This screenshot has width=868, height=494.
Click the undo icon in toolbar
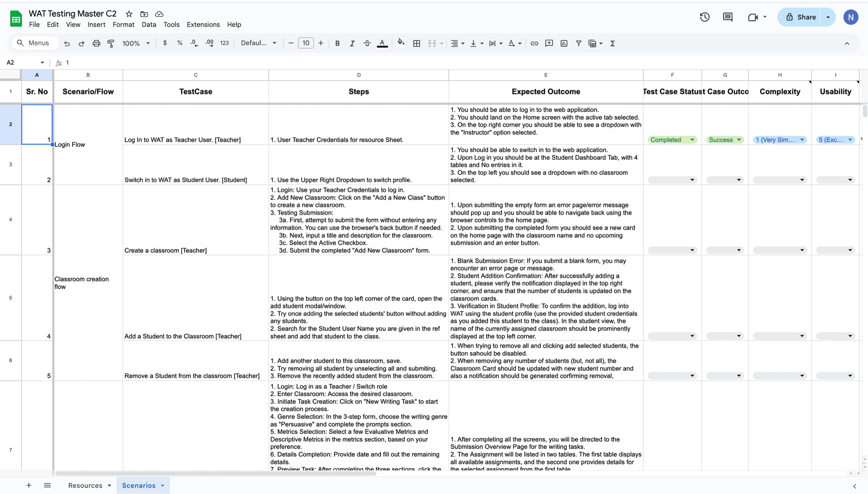(67, 43)
